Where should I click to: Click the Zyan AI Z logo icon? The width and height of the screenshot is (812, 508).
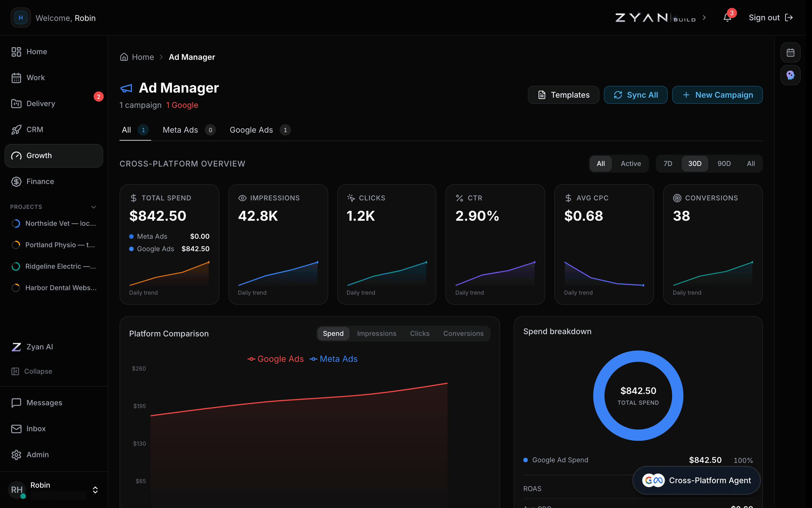tap(16, 347)
